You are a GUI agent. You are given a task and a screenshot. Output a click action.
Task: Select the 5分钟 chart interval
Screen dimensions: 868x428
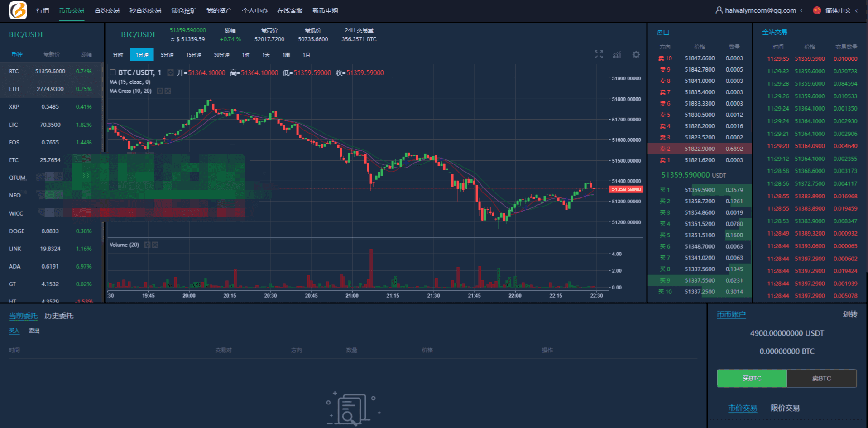(167, 55)
